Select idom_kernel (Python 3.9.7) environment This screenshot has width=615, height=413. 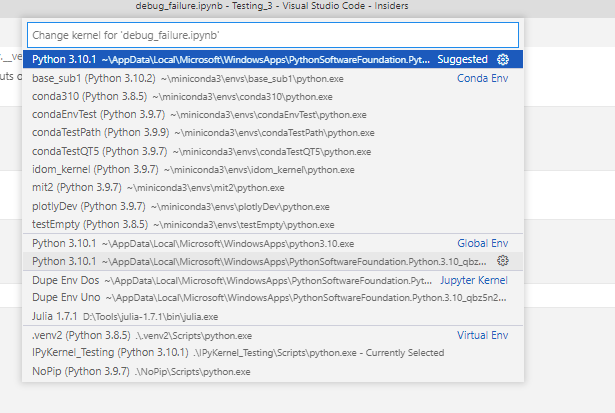click(273, 169)
